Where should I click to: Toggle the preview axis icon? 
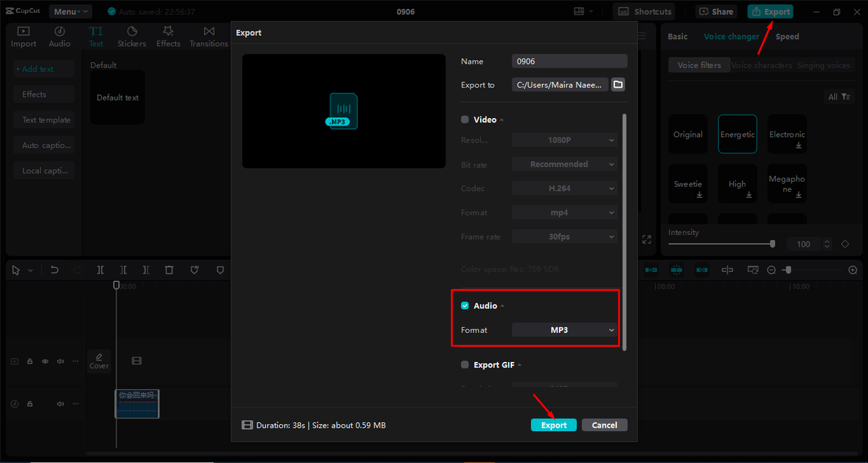(x=727, y=270)
